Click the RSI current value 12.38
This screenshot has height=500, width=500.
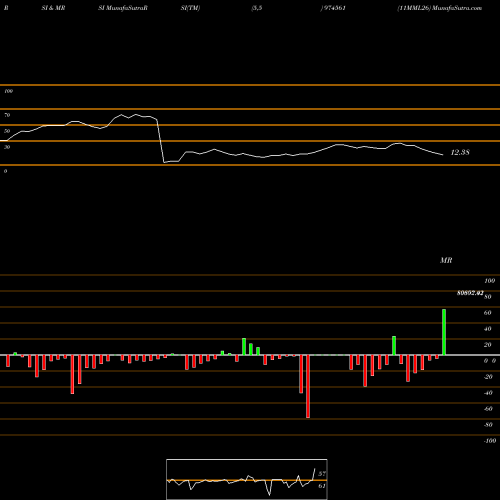460,152
